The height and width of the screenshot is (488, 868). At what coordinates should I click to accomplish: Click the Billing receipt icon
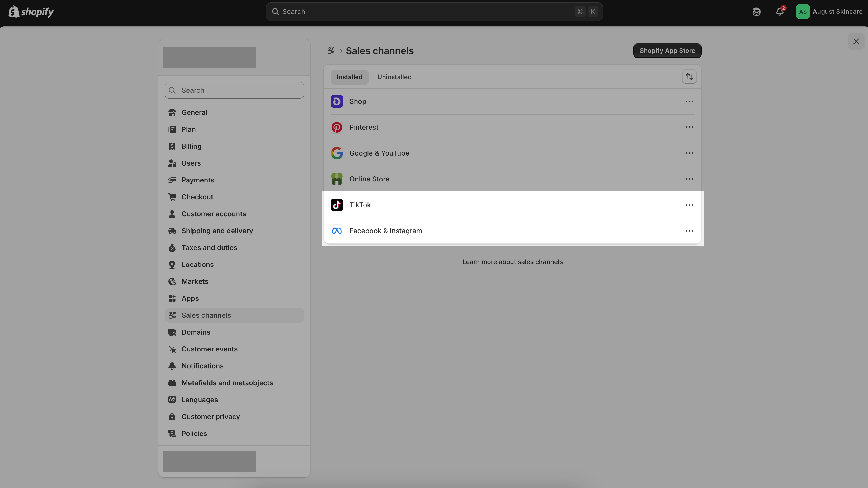(x=172, y=146)
